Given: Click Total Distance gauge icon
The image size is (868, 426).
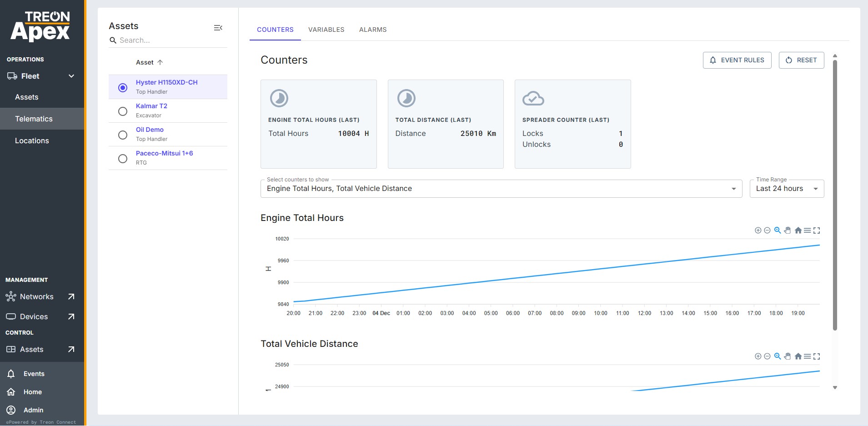Looking at the screenshot, I should (x=406, y=98).
